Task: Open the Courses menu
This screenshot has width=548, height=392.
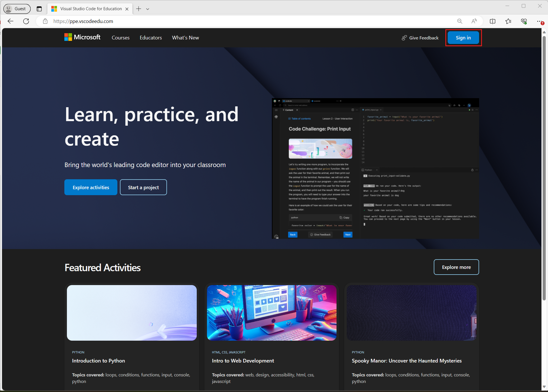Action: point(120,37)
